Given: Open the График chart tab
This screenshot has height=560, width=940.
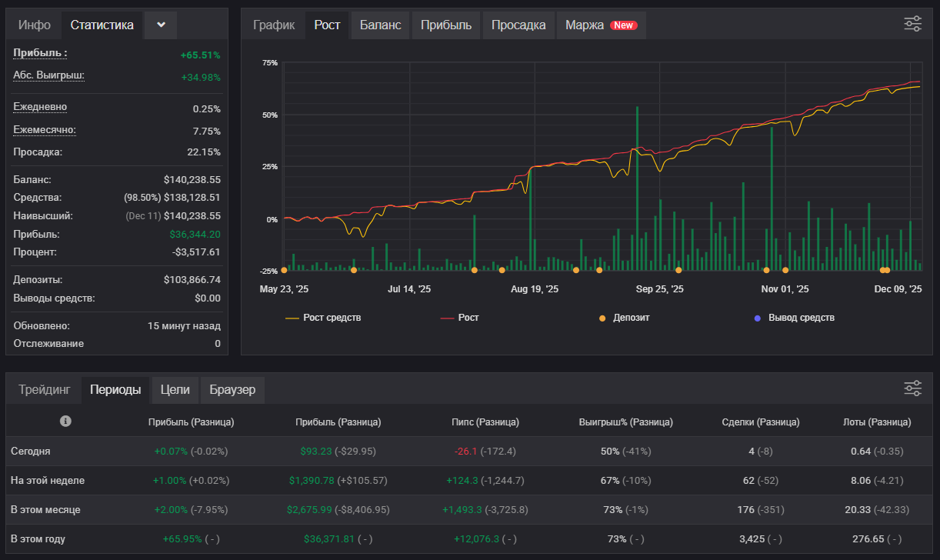Looking at the screenshot, I should click(274, 25).
